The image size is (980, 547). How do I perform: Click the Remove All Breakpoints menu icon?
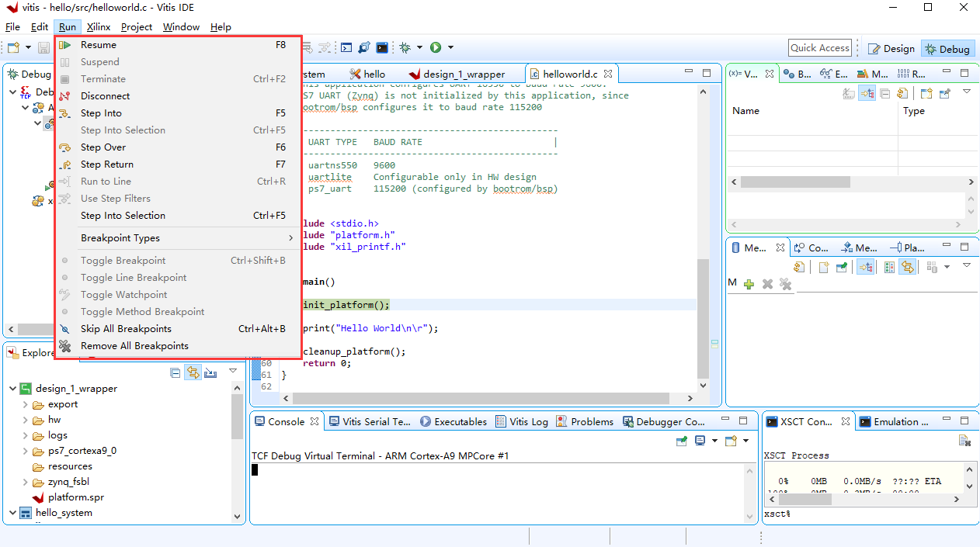[65, 346]
